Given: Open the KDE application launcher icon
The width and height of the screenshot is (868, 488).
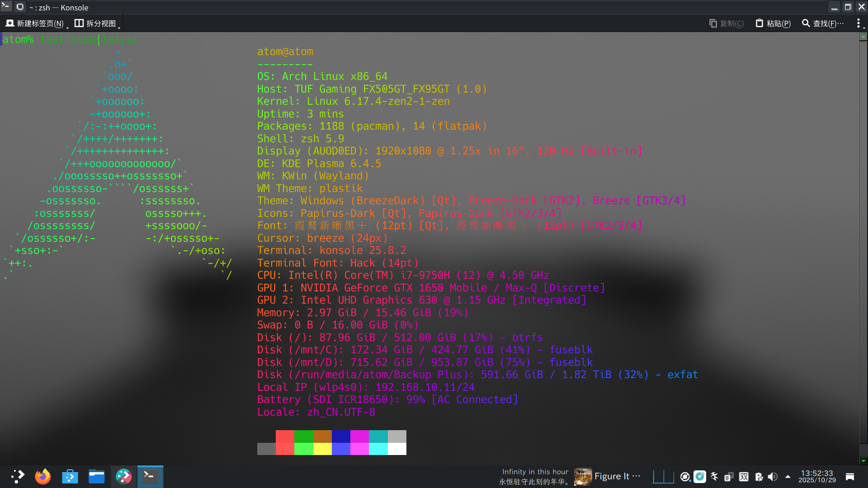Looking at the screenshot, I should pyautogui.click(x=17, y=476).
